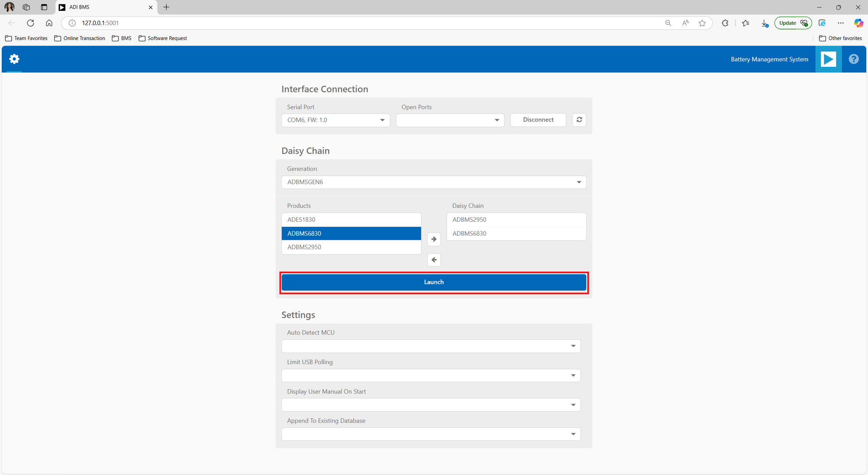Switch to the ADI BMS browser tab
The image size is (868, 475).
[107, 7]
